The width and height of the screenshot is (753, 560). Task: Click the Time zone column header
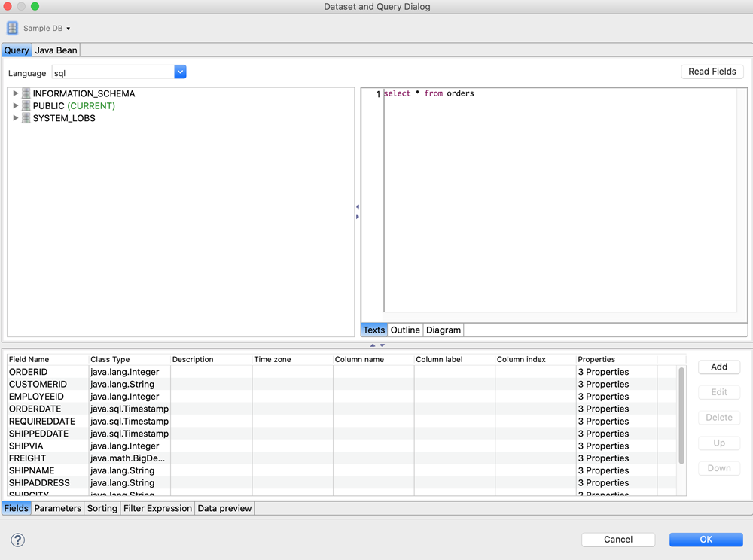[x=292, y=360]
